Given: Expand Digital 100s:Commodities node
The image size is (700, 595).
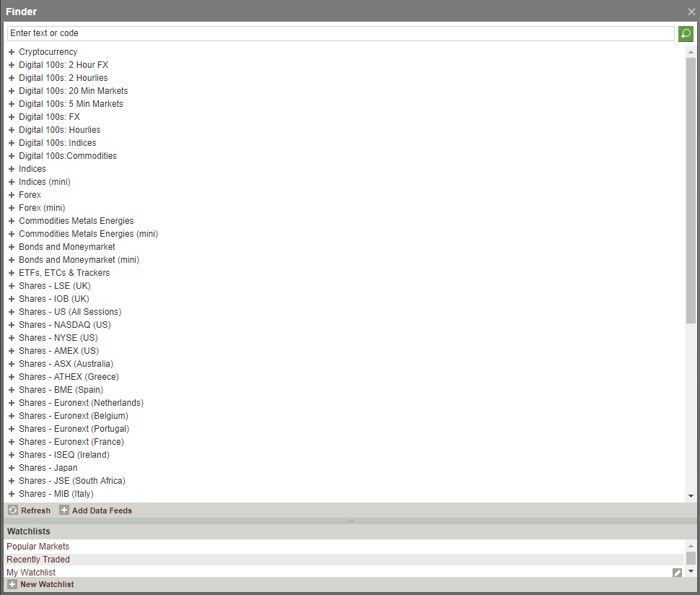Looking at the screenshot, I should (x=12, y=156).
